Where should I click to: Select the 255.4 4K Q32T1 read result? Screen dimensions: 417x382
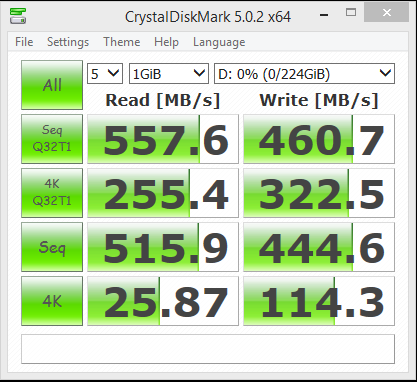click(x=163, y=193)
